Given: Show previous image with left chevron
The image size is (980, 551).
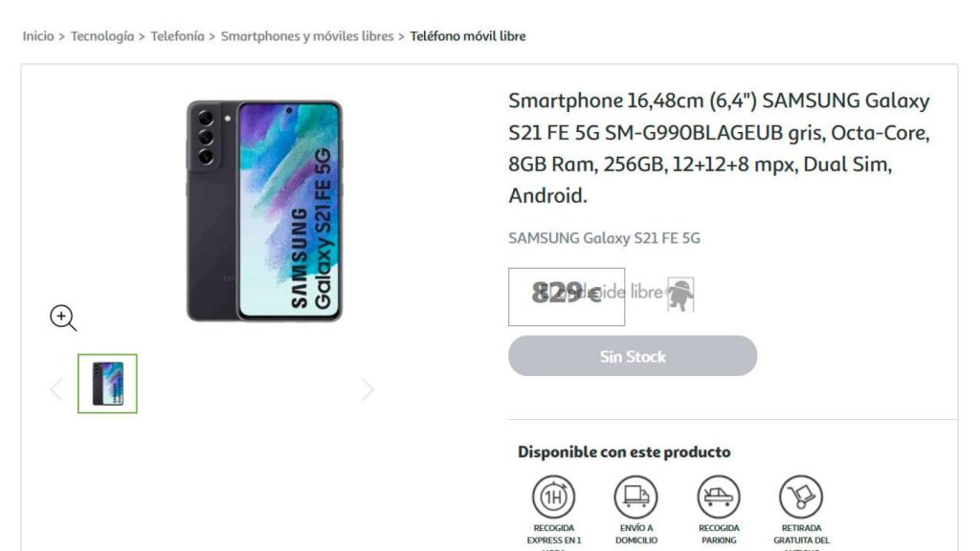Looking at the screenshot, I should pos(56,389).
